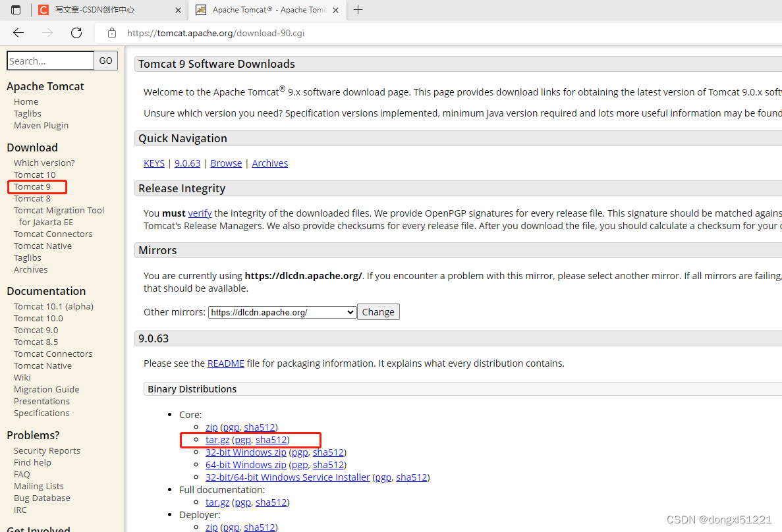Open Bug Database link
The image size is (782, 532).
coord(42,498)
